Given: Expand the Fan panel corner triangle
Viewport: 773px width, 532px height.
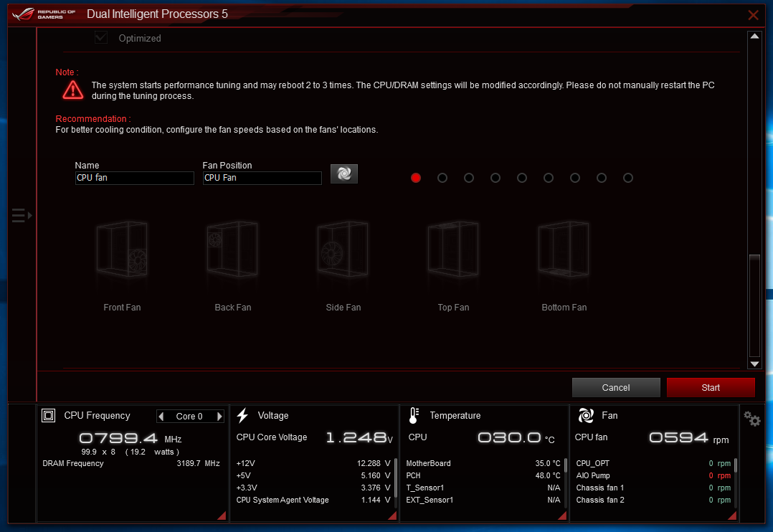Looking at the screenshot, I should point(732,516).
